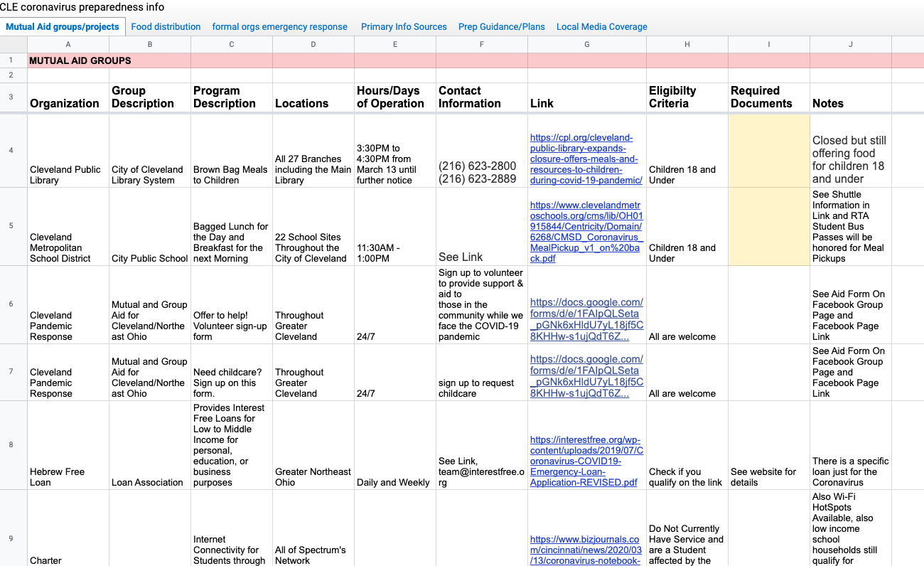Screen dimensions: 924x566
Task: Select row 5 header
Action: (14, 227)
